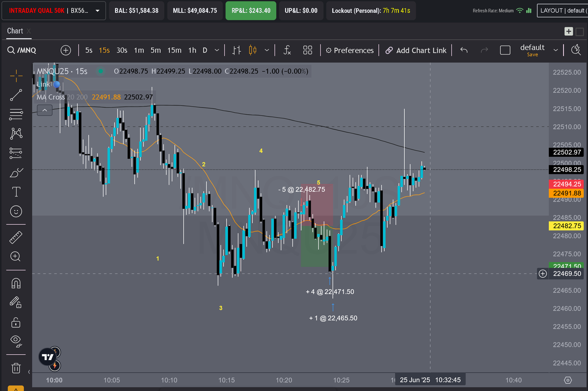The image size is (588, 391).
Task: Select the candlestick chart style
Action: [253, 50]
